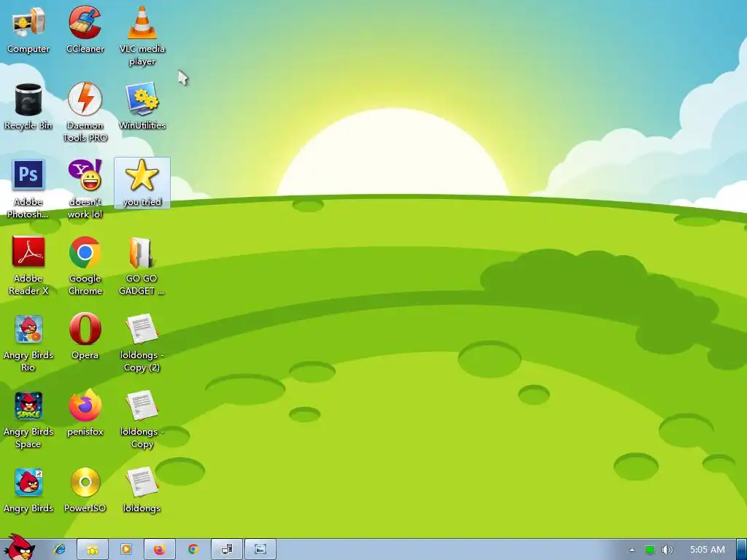747x560 pixels.
Task: Click the green tray status icon
Action: (x=649, y=550)
